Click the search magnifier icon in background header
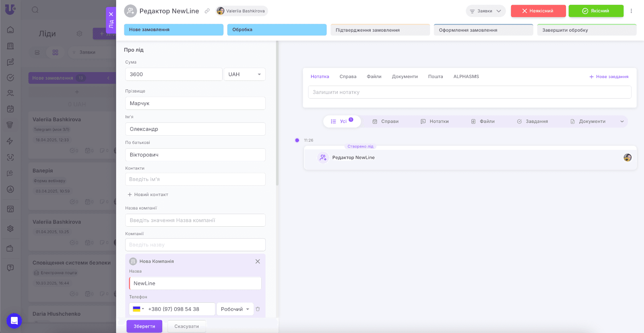 (35, 10)
